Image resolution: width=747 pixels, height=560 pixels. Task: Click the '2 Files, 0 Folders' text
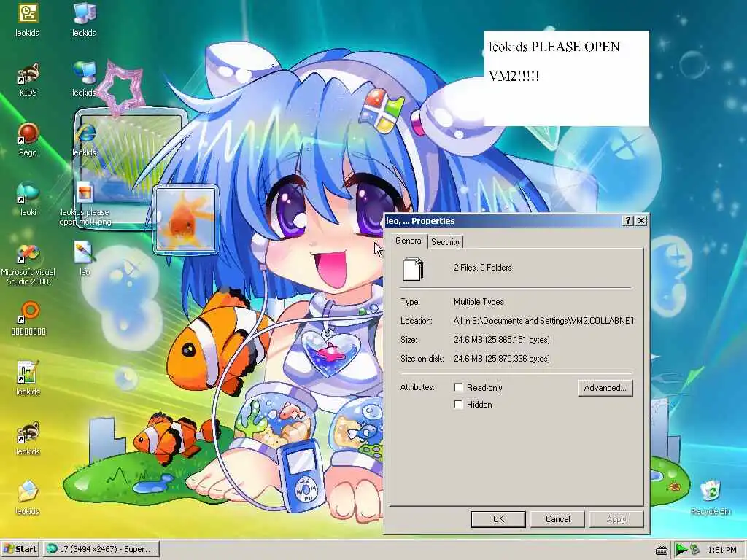[x=483, y=268]
